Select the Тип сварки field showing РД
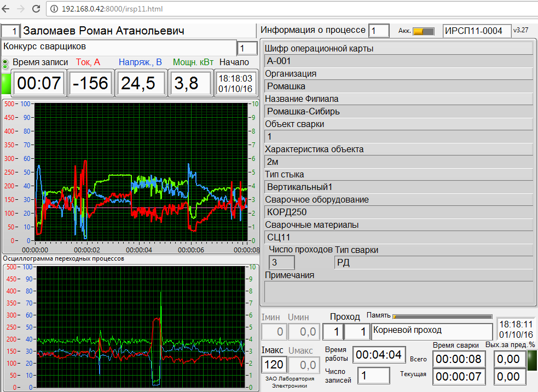Image resolution: width=538 pixels, height=392 pixels. tap(433, 263)
